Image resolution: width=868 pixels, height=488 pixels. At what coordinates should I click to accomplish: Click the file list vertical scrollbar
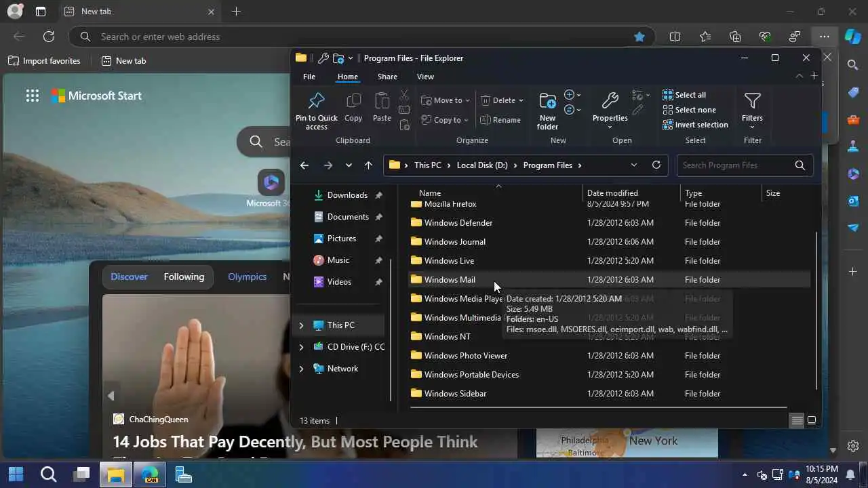point(815,310)
